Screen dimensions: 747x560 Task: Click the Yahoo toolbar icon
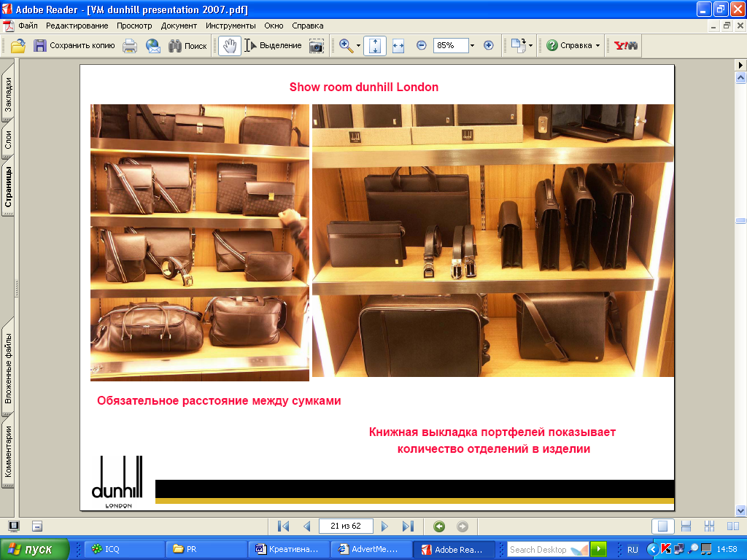point(625,46)
